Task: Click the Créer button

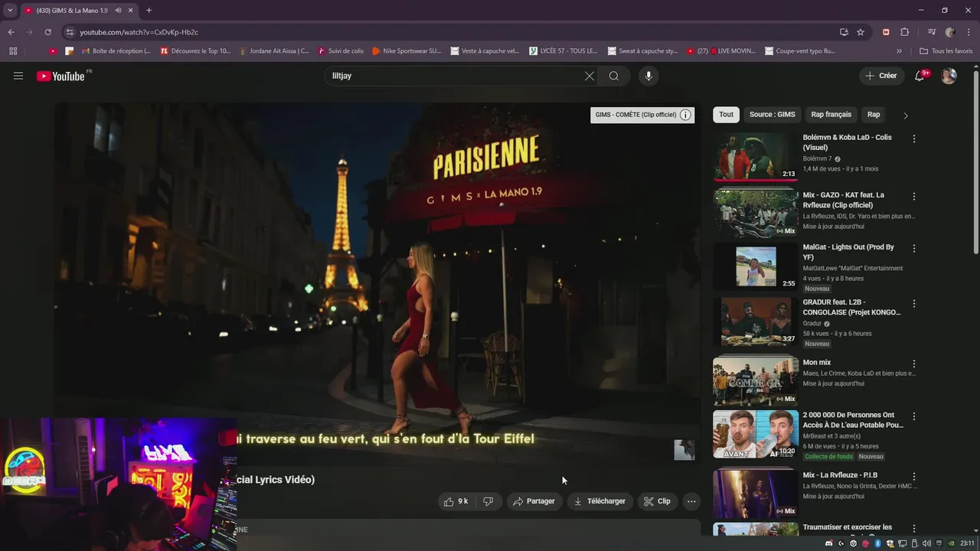Action: (x=880, y=76)
